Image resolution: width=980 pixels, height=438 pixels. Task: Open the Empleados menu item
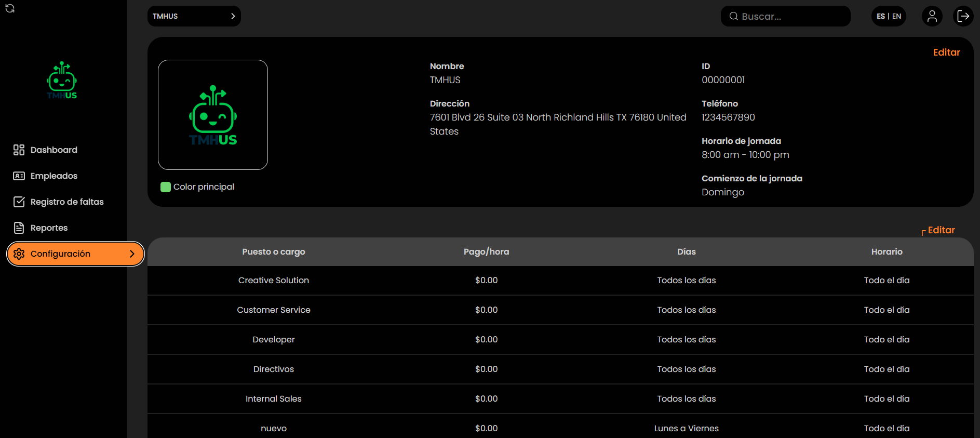54,176
